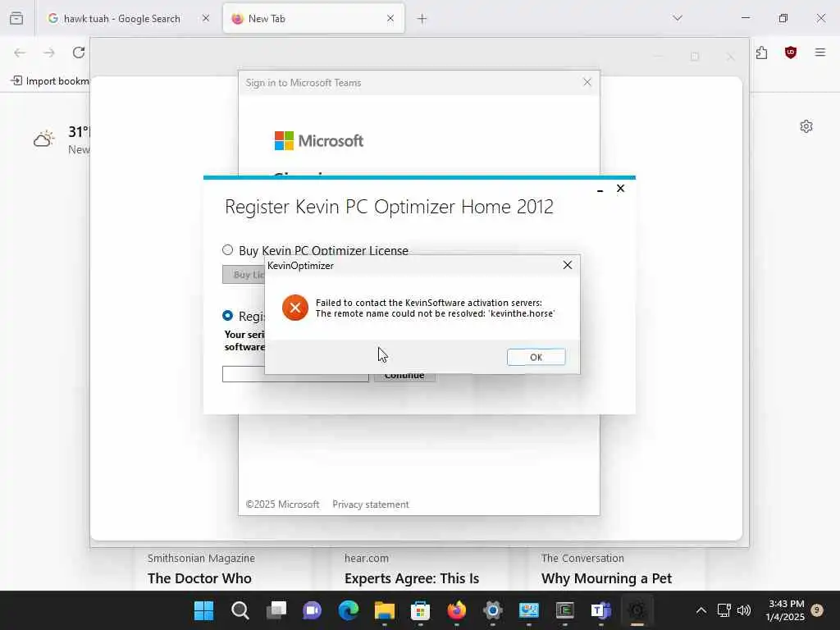Click the Buy License button
The image size is (840, 630).
[244, 274]
